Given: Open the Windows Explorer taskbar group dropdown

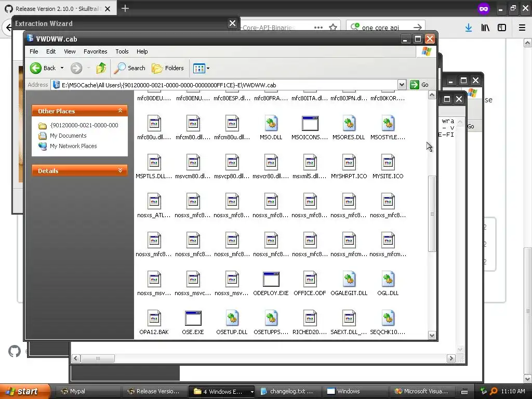Looking at the screenshot, I should [252, 392].
